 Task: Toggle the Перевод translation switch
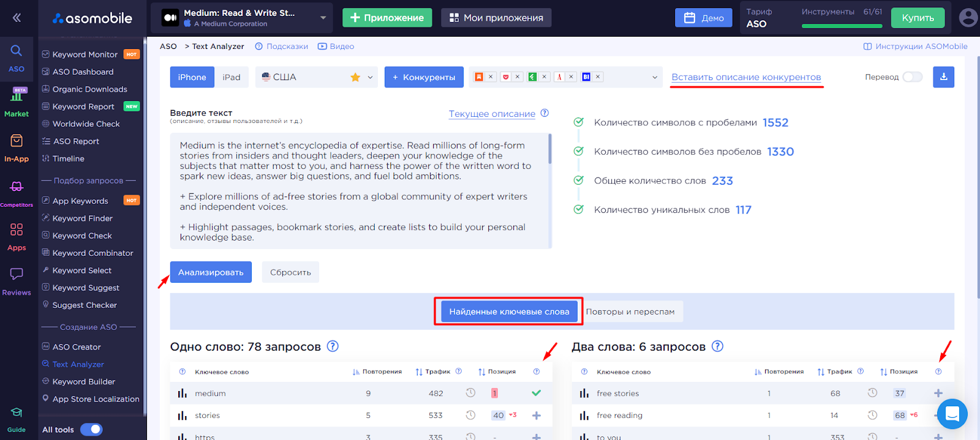(x=912, y=77)
